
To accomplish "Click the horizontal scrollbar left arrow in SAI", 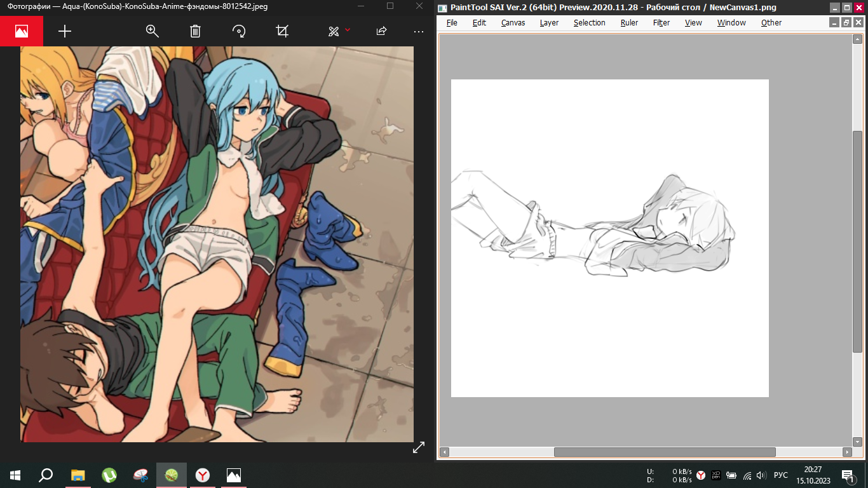I will point(445,452).
